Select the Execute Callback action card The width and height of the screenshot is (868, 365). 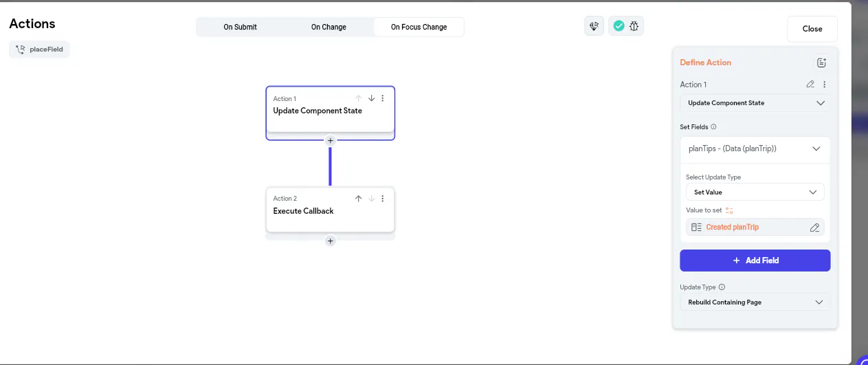tap(330, 210)
